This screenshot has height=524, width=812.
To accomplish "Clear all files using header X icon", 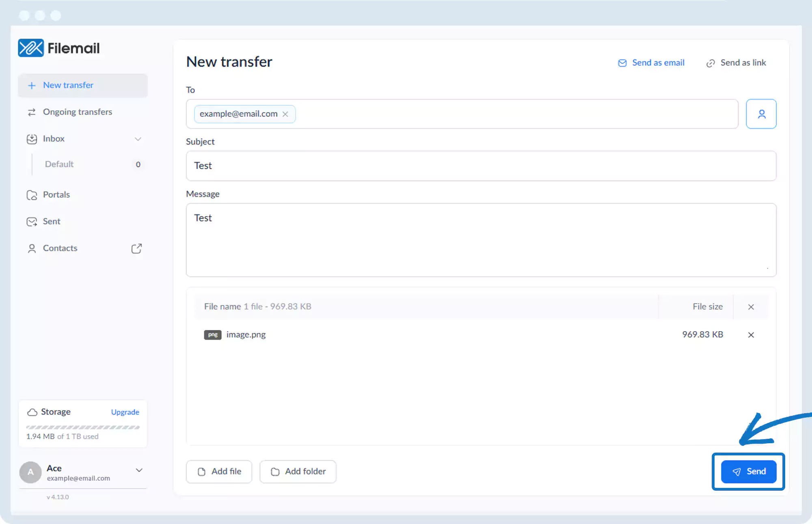I will point(751,307).
